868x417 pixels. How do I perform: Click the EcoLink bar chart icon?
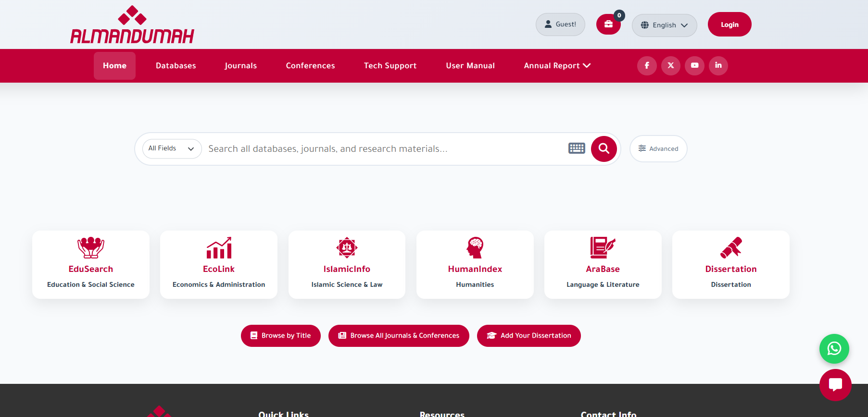point(219,248)
